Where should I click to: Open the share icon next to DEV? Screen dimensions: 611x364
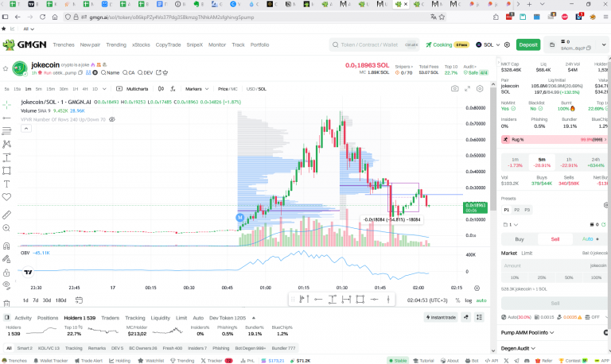point(158,73)
